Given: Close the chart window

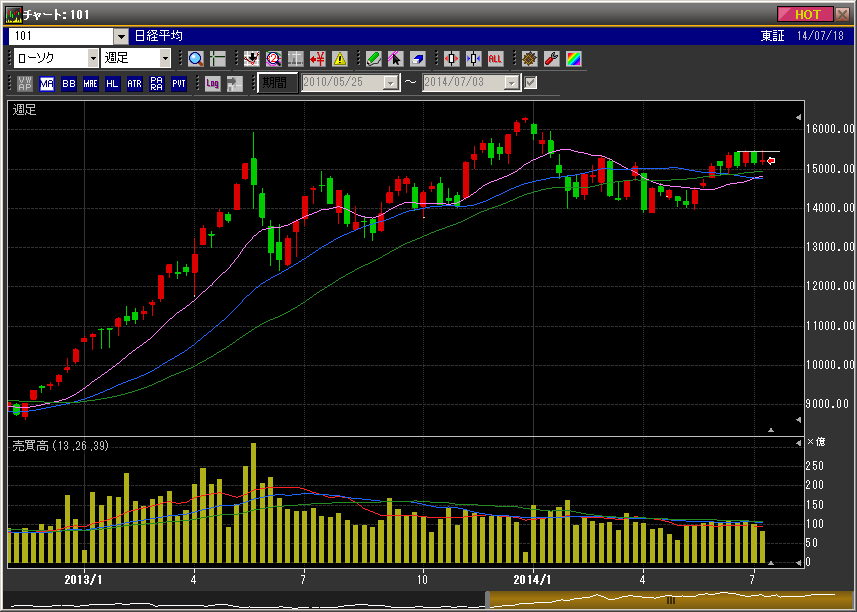Looking at the screenshot, I should click(843, 14).
